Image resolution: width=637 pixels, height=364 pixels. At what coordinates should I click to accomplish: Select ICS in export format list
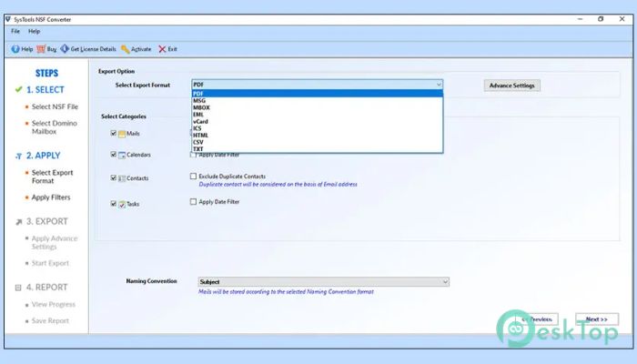[318, 128]
